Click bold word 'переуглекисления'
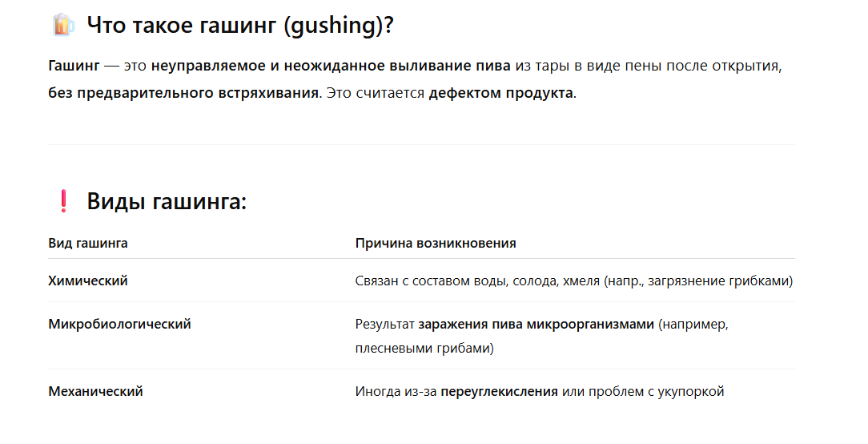Screen dimensions: 868x444 [x=500, y=392]
